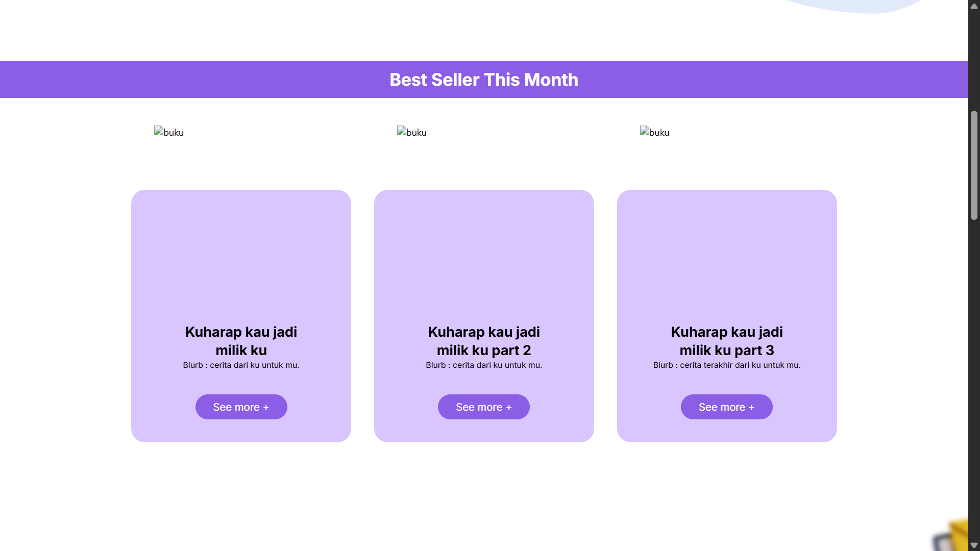This screenshot has width=980, height=551.
Task: Click the first broken buku image icon
Action: (x=159, y=132)
